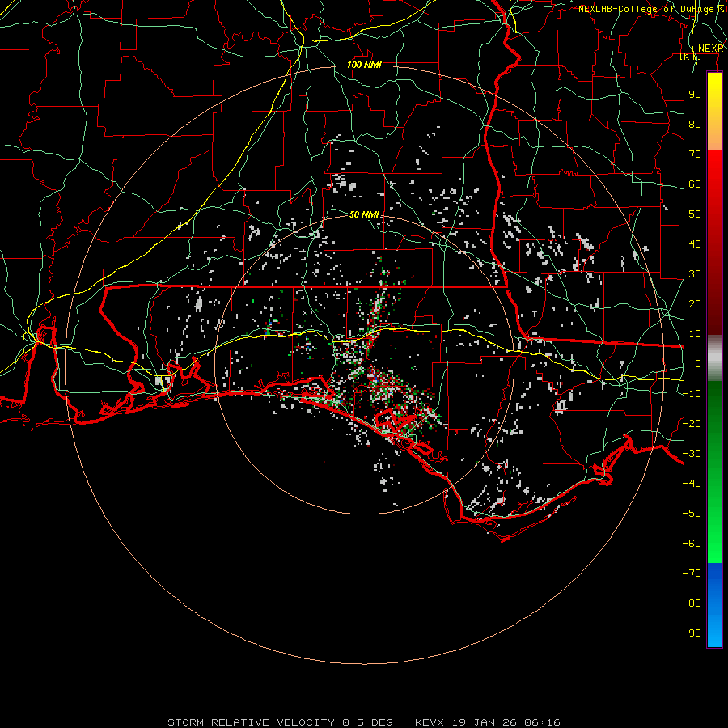Click the "-90" value on the velocity scale
This screenshot has width=728, height=728.
click(x=692, y=633)
